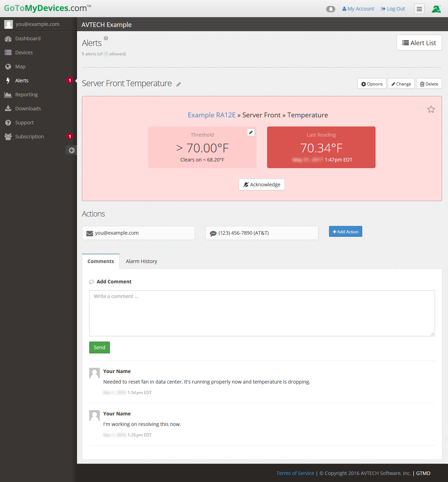Open the alert Options settings
Viewport: 448px width, 482px height.
[x=372, y=84]
